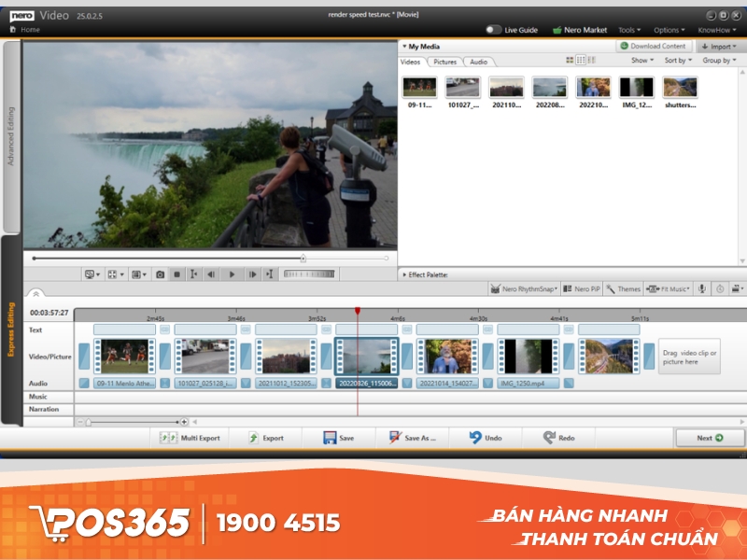Screen dimensions: 747x560
Task: Undo the last action
Action: coord(486,438)
